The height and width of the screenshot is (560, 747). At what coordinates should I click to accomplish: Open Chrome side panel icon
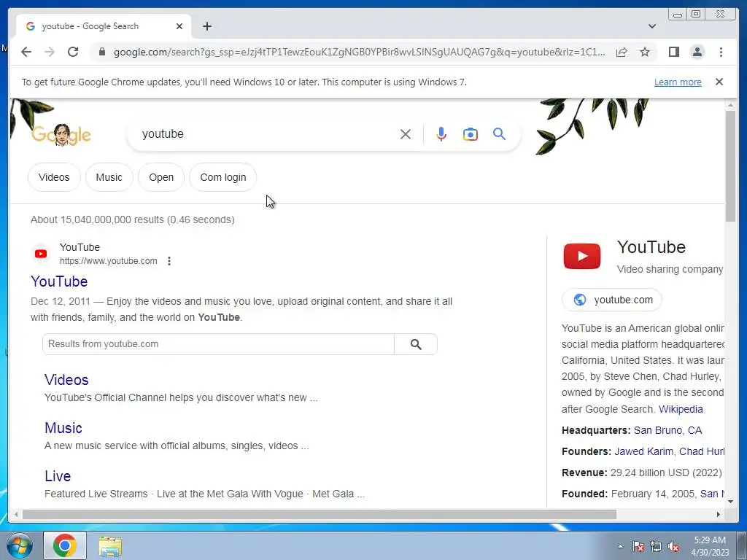(x=673, y=52)
